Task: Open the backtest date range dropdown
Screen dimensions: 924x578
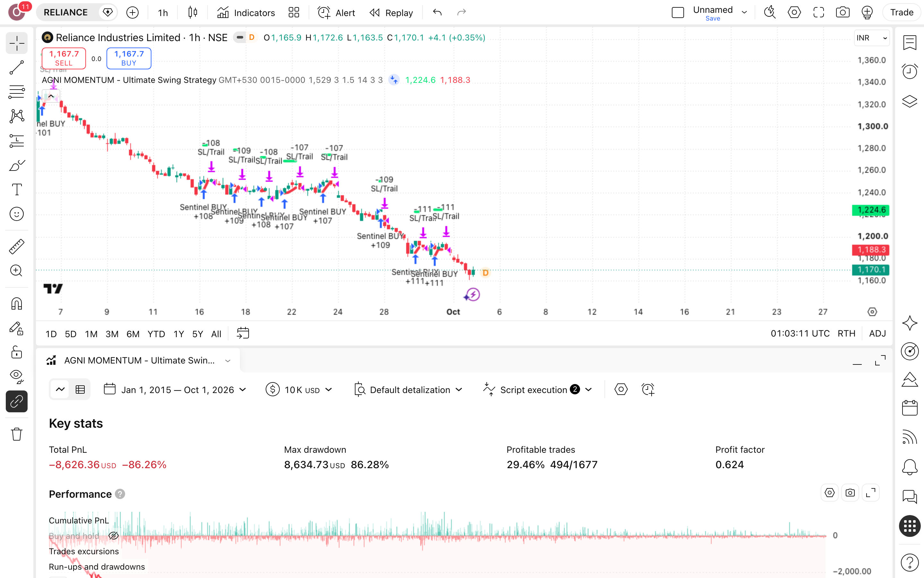Action: coord(175,390)
